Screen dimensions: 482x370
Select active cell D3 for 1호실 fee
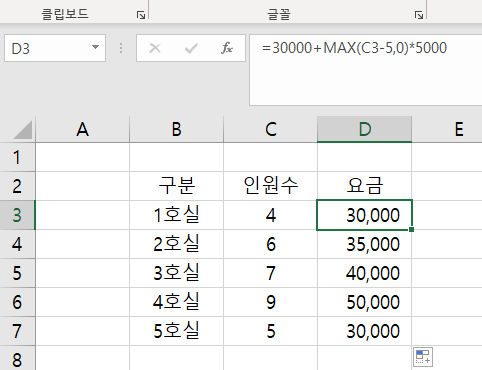365,215
